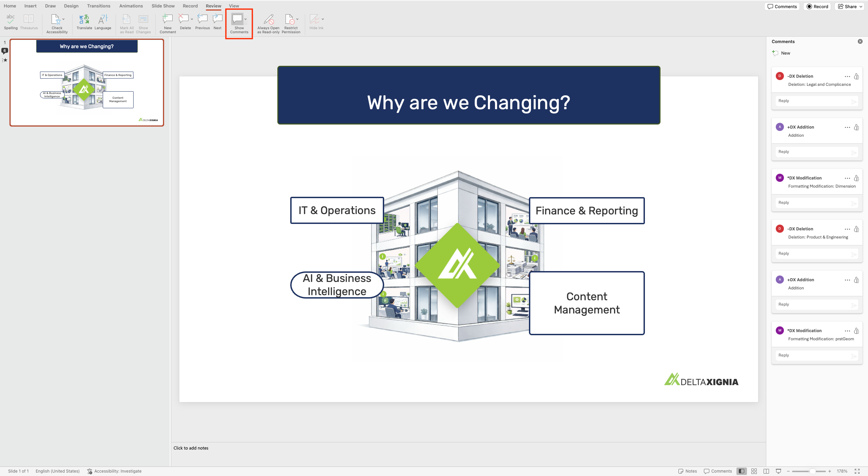Click English (United States) language indicator

tap(58, 471)
